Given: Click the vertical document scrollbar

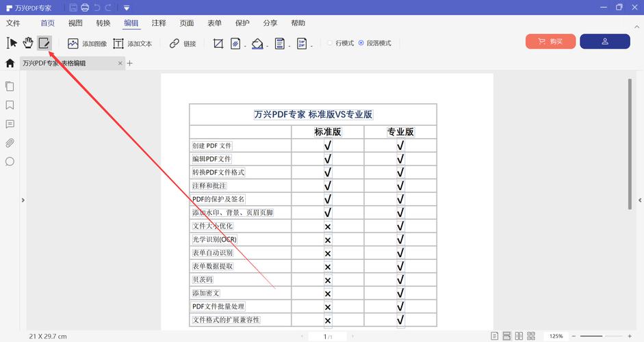Looking at the screenshot, I should [x=630, y=144].
